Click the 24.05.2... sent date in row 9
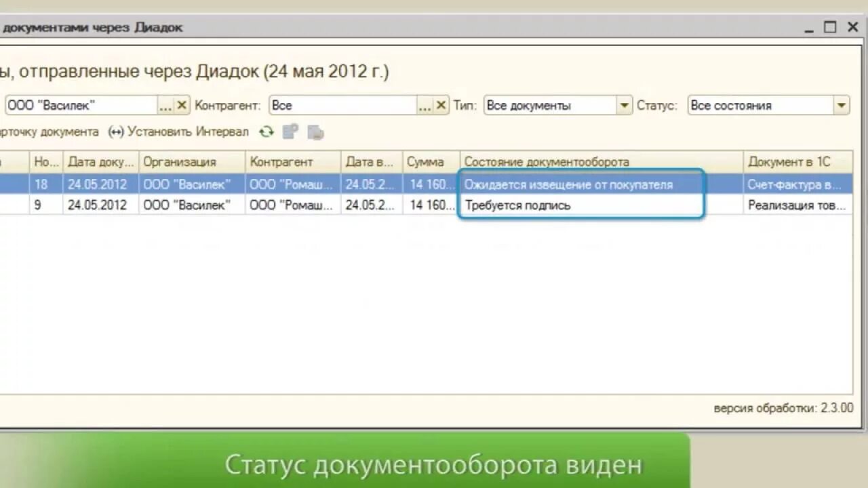The width and height of the screenshot is (868, 488). click(x=372, y=205)
